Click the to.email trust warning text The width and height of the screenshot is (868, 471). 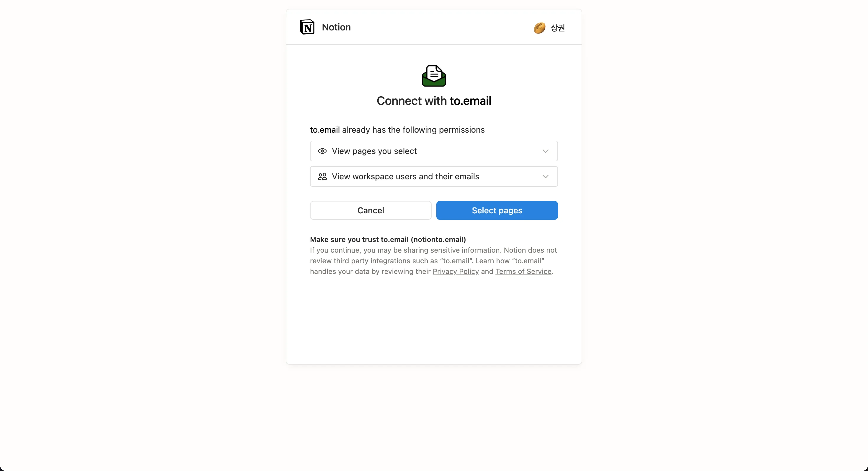tap(387, 239)
